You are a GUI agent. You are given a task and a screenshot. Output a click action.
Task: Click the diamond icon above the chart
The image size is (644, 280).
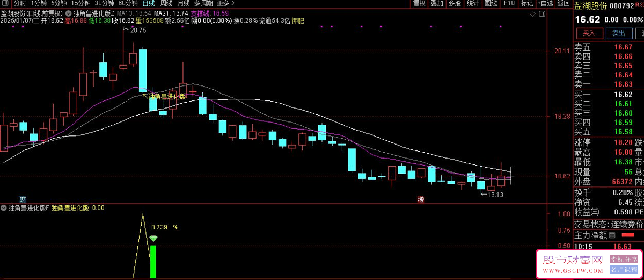tap(531, 13)
